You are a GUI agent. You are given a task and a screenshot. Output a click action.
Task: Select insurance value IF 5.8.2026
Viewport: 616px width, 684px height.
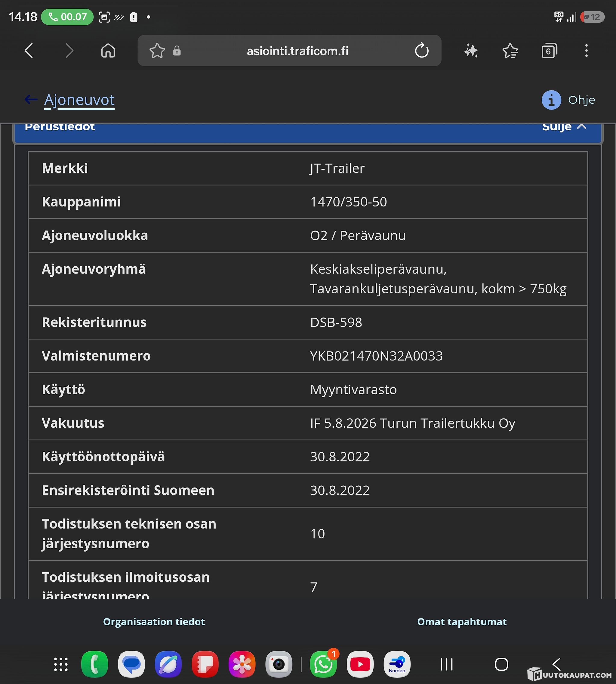pos(343,423)
